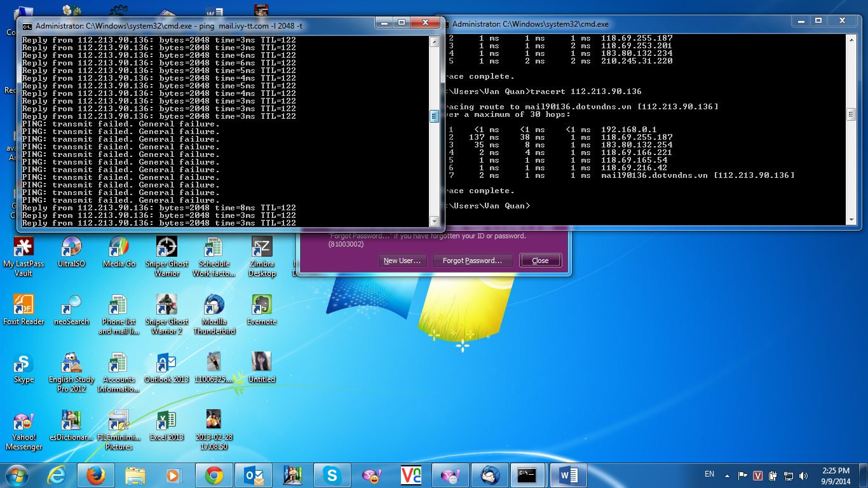Click the '192.168.0.1' hop entry
The image size is (868, 488).
point(628,130)
